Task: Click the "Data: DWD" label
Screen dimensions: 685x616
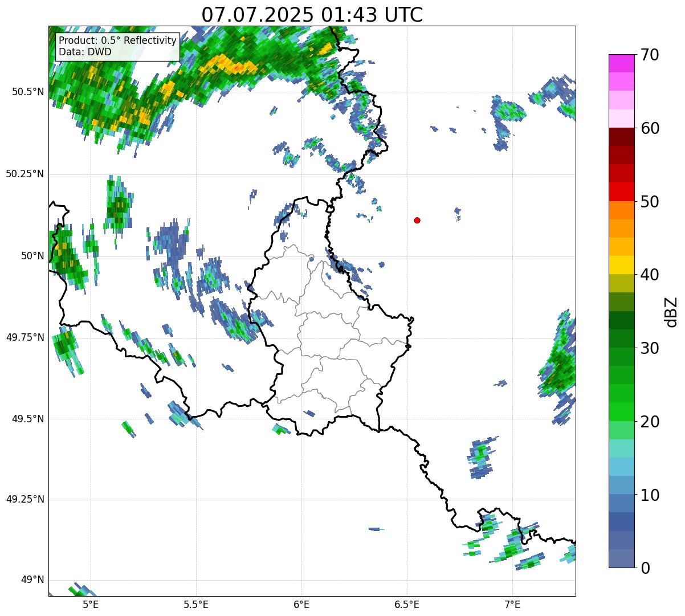Action: click(85, 52)
